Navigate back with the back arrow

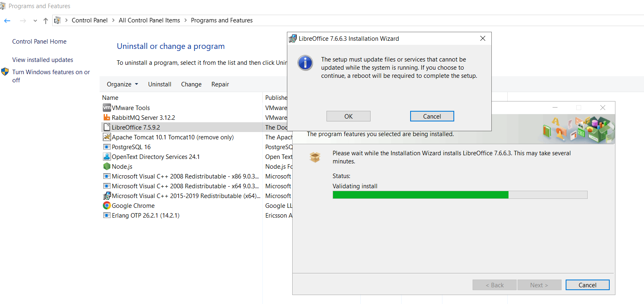coord(7,21)
